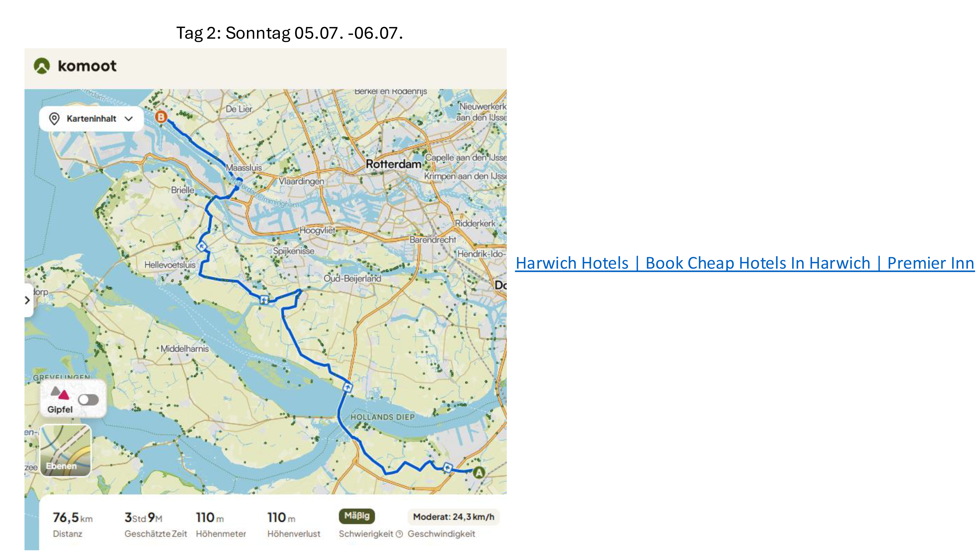Click the waypoint marker above HOLLANDS DIEP
980x551 pixels.
coord(347,387)
